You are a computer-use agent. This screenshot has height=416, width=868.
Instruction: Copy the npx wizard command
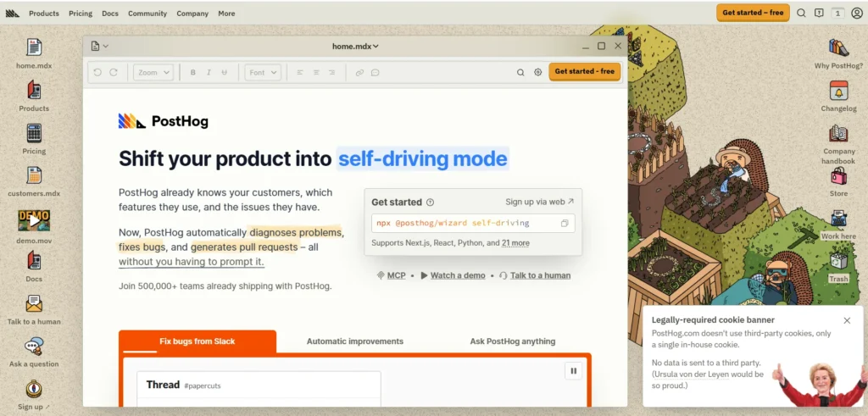click(x=565, y=224)
